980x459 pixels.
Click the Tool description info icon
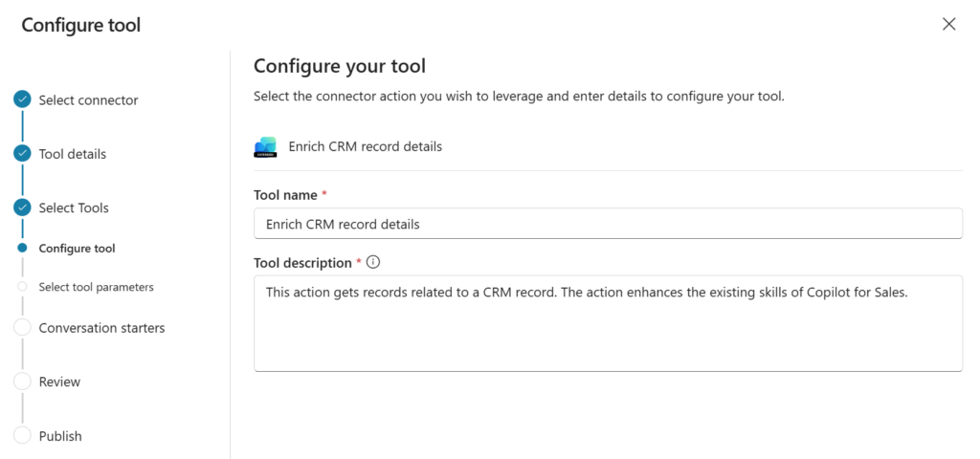[373, 262]
